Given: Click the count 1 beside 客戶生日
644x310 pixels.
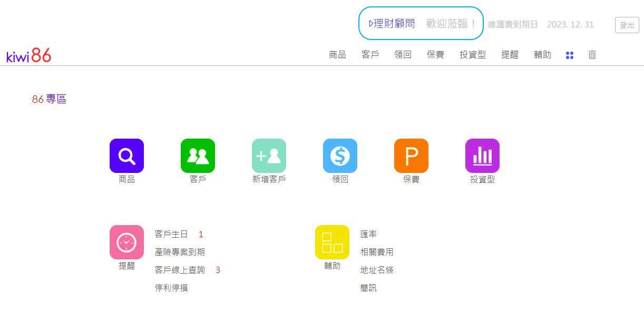Looking at the screenshot, I should coord(201,234).
